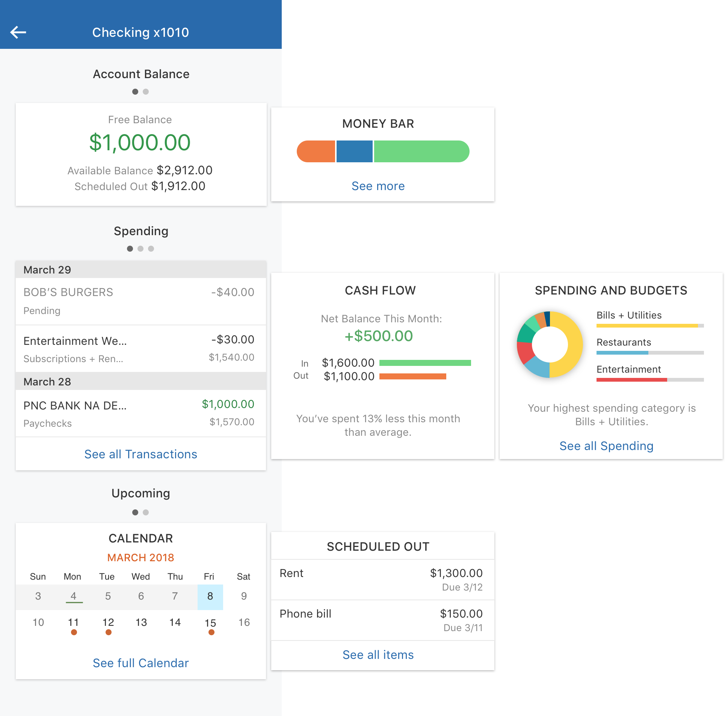Open See all items link

pos(378,654)
